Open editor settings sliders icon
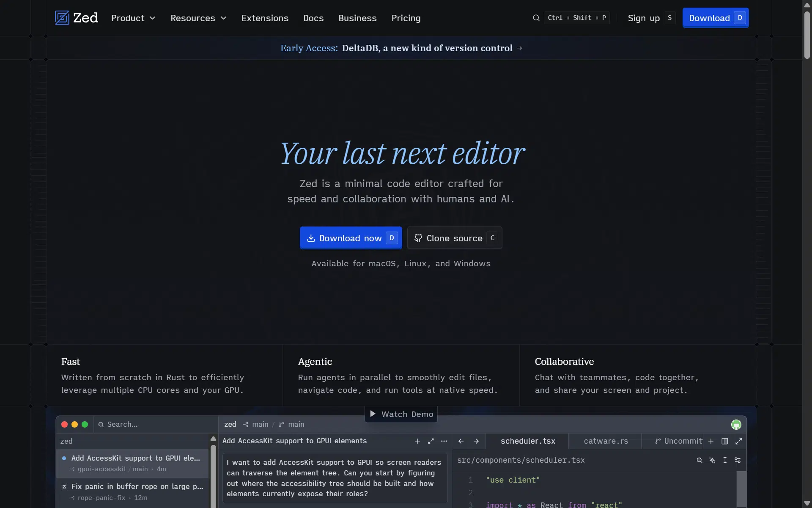 pos(738,460)
